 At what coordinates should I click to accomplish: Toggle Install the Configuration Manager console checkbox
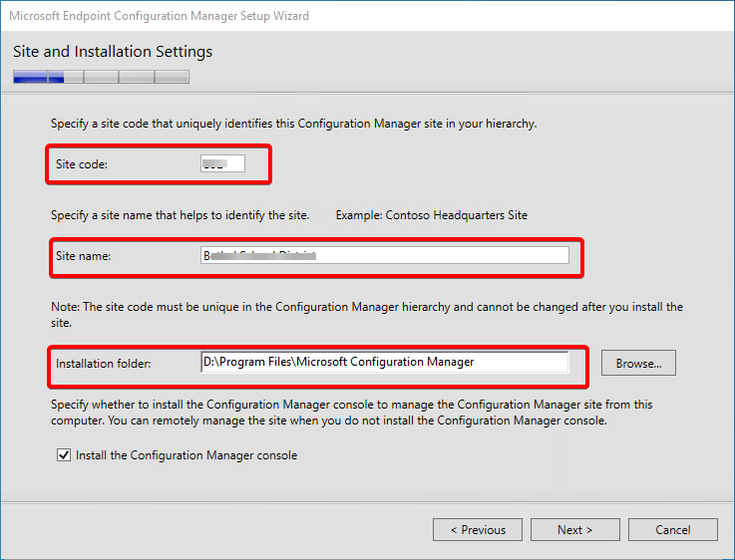tap(64, 455)
